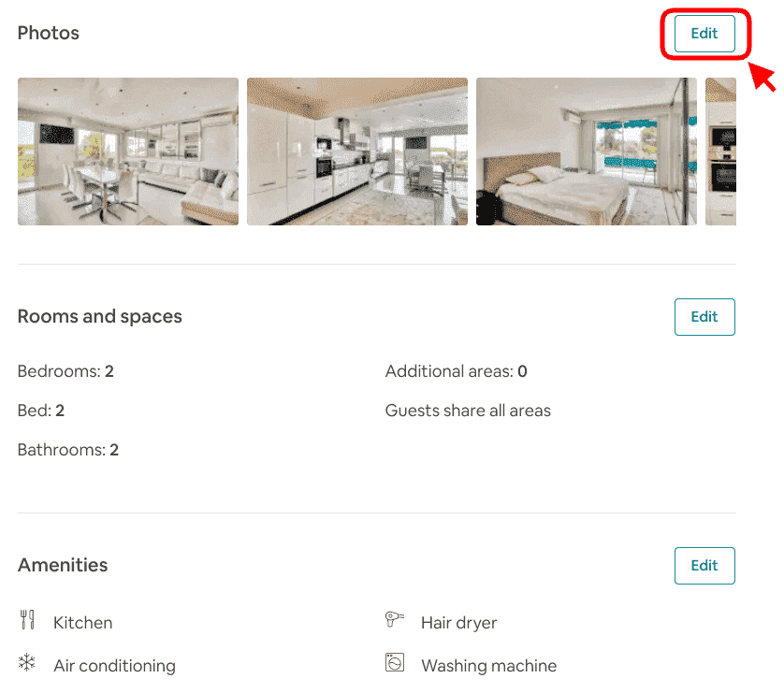Click the kitchen utensils amenity icon
784x693 pixels.
26,620
